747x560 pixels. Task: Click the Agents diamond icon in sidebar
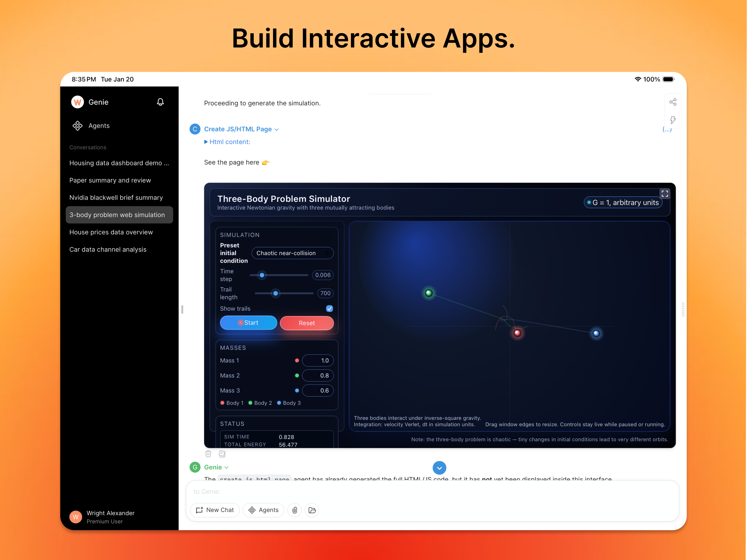point(77,126)
